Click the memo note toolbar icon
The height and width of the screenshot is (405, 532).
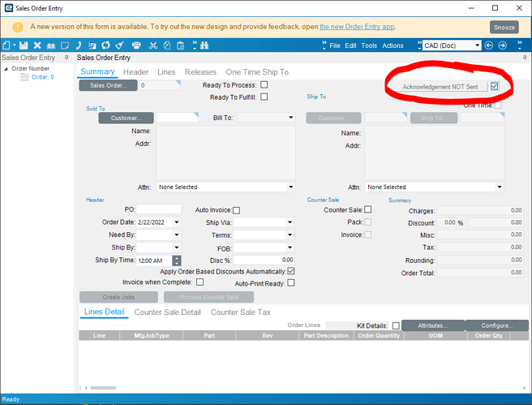point(65,45)
